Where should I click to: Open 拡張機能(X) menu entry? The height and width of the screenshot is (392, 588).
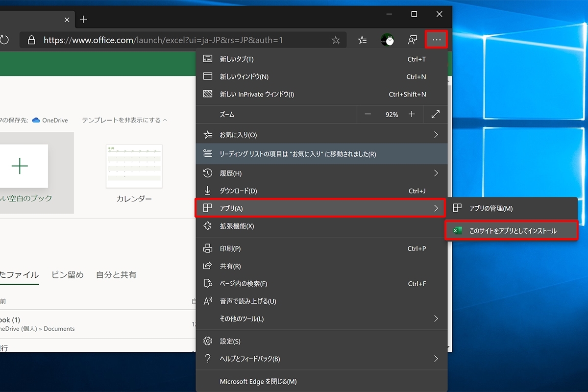point(321,226)
